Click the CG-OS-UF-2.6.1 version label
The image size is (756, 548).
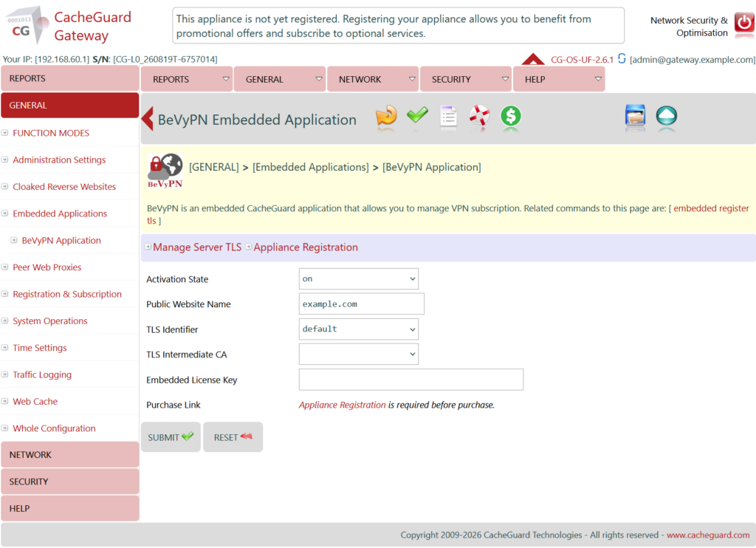(x=582, y=59)
